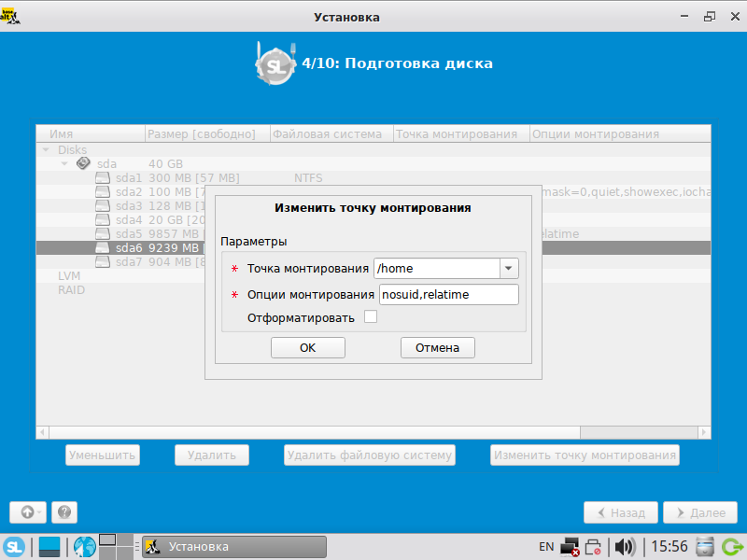
Task: Click the Файловая система column header
Action: [x=331, y=134]
